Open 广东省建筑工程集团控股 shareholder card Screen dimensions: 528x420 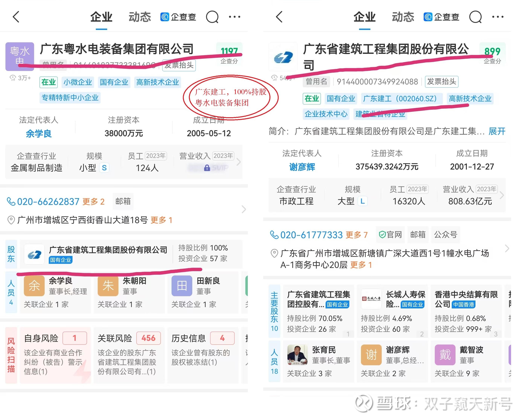coord(318,311)
